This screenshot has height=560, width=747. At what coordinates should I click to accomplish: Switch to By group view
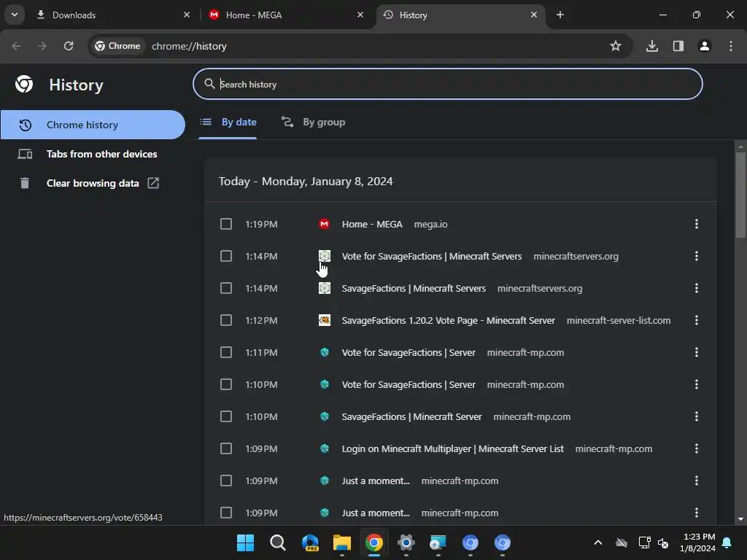(x=313, y=122)
